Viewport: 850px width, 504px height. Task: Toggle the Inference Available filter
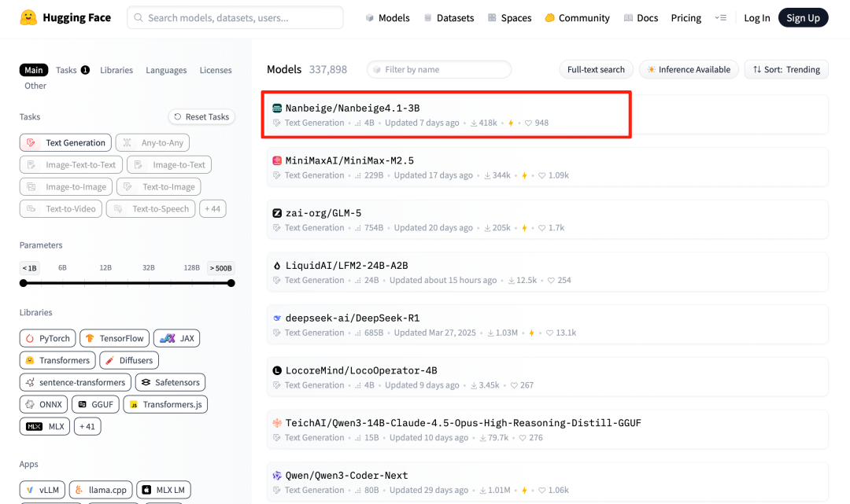point(689,69)
